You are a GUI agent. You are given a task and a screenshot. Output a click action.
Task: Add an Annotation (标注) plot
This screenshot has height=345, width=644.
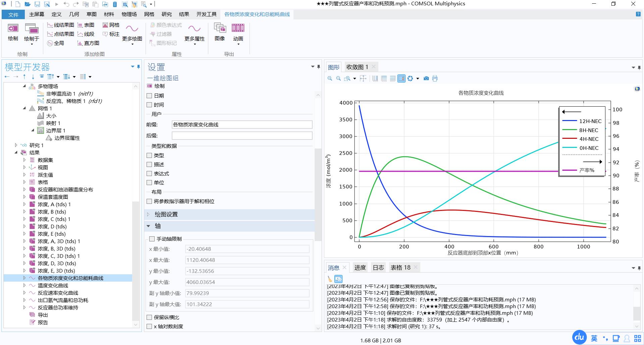pos(111,34)
